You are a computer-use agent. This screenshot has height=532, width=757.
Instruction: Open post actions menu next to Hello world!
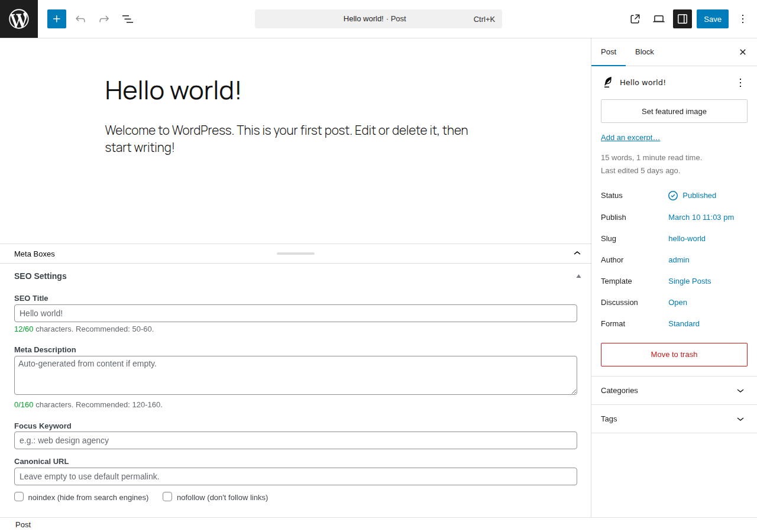740,82
